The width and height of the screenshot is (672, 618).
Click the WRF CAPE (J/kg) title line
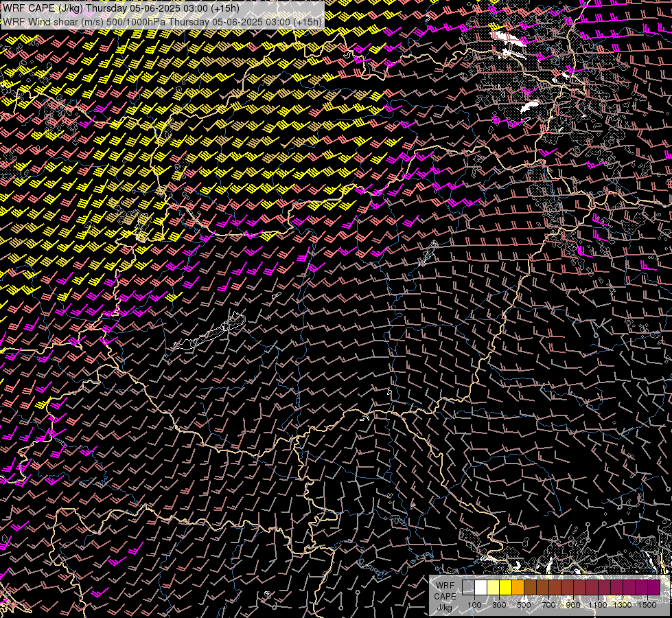tap(121, 8)
